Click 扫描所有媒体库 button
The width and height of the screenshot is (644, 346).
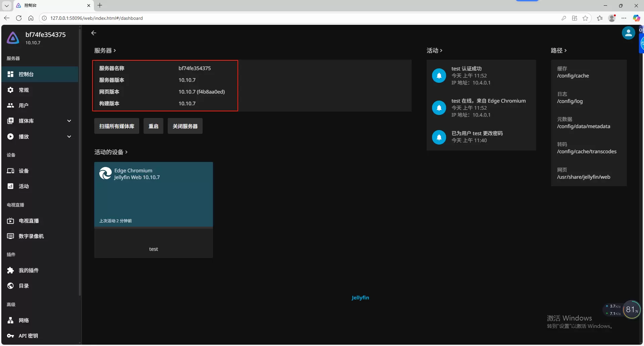[116, 126]
